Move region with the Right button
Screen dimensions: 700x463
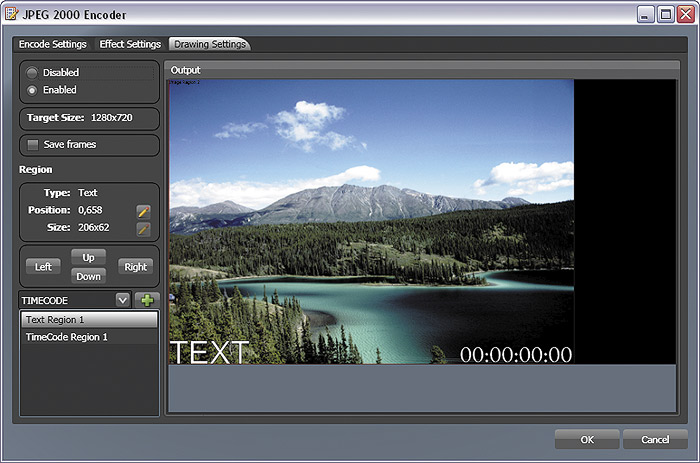135,267
